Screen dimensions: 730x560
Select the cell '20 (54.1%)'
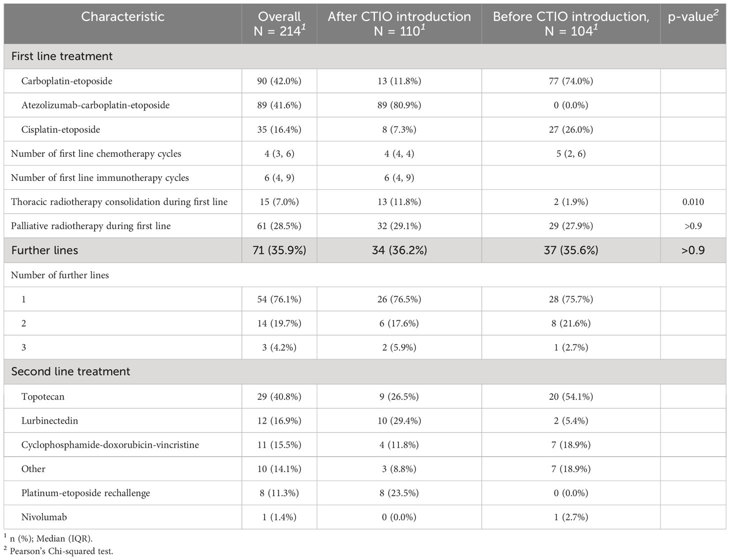(571, 397)
